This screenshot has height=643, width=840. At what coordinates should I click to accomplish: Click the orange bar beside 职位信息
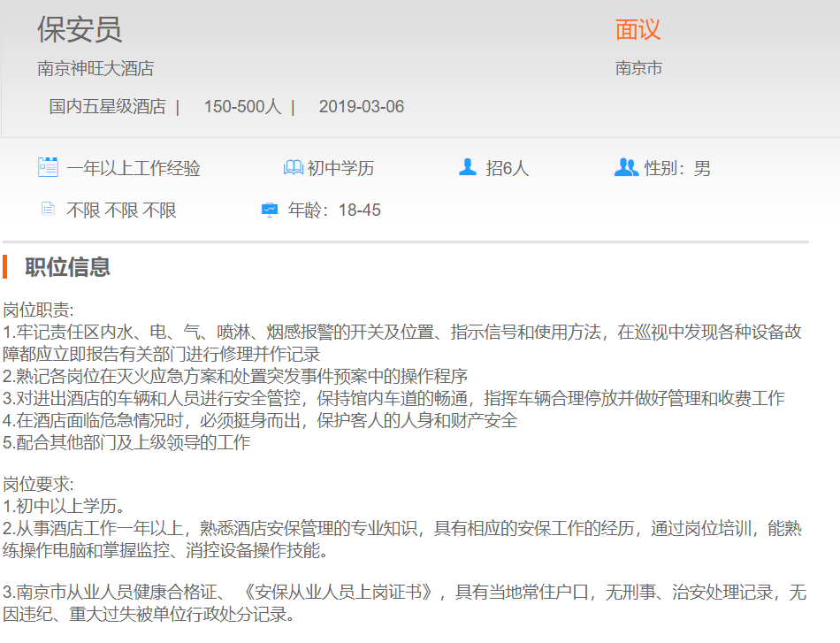coord(5,266)
